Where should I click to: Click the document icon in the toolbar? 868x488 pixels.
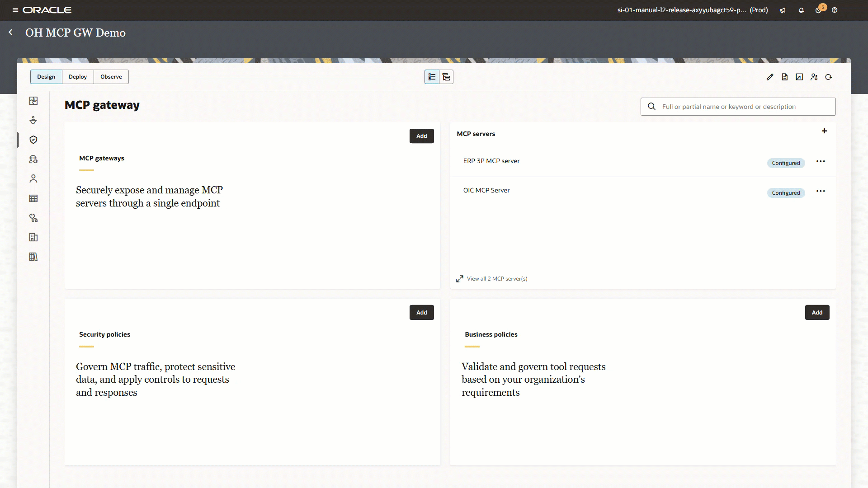785,77
